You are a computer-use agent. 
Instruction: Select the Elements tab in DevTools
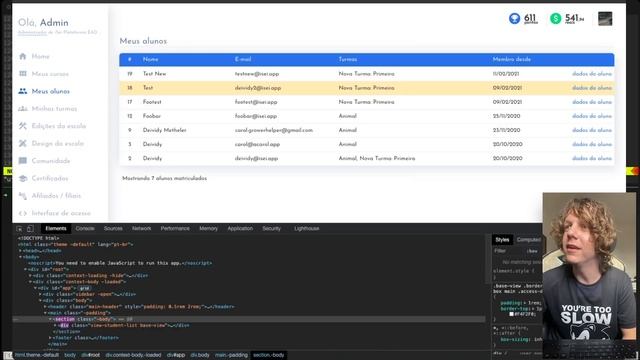56,229
